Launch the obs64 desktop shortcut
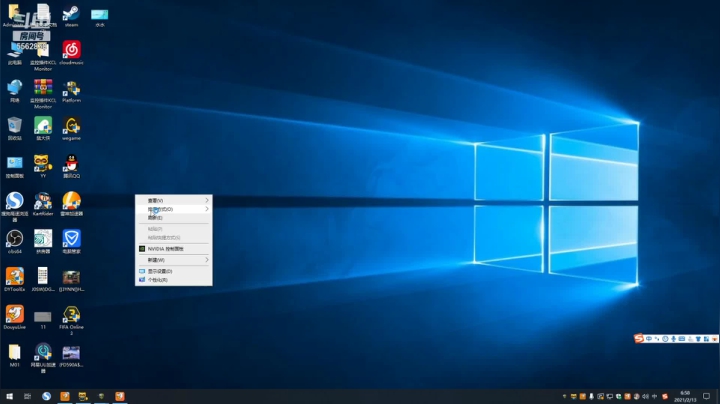Screen dimensions: 720x404 [15, 242]
